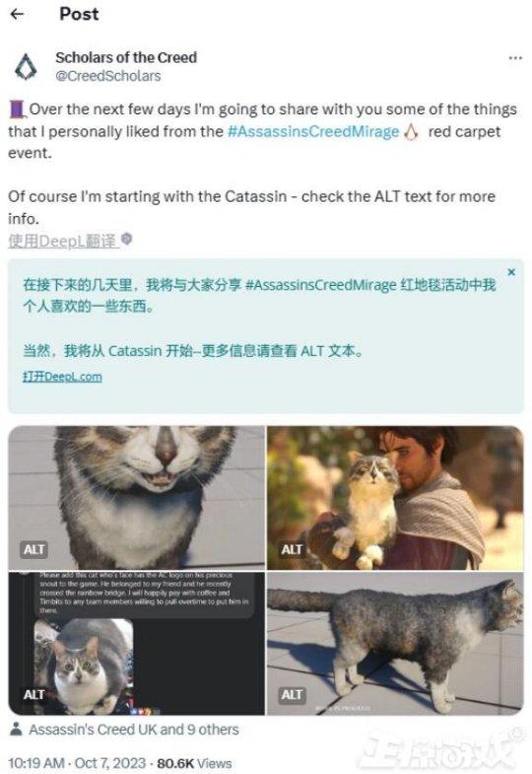
Task: Click the Scholars of the Creed name
Action: point(126,57)
